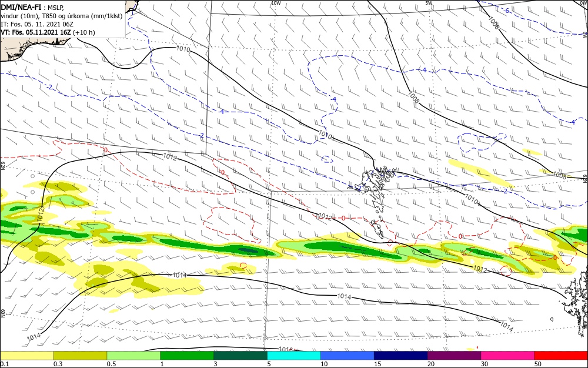Click legend value '30'

pyautogui.click(x=485, y=364)
